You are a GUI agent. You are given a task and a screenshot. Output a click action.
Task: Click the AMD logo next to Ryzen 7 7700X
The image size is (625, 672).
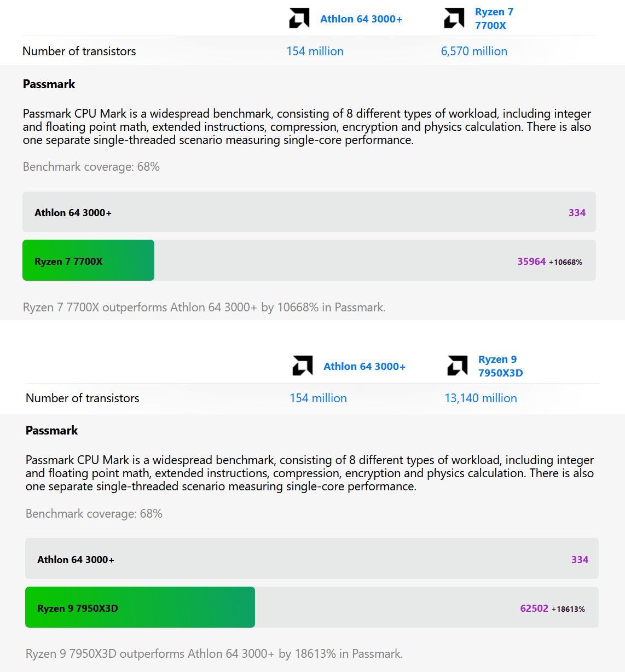tap(454, 19)
